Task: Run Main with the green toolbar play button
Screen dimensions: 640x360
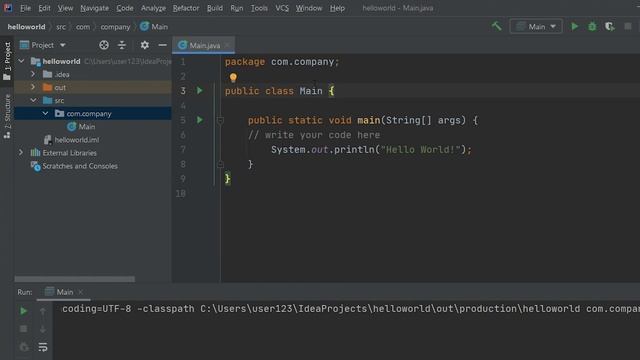Action: pos(574,27)
